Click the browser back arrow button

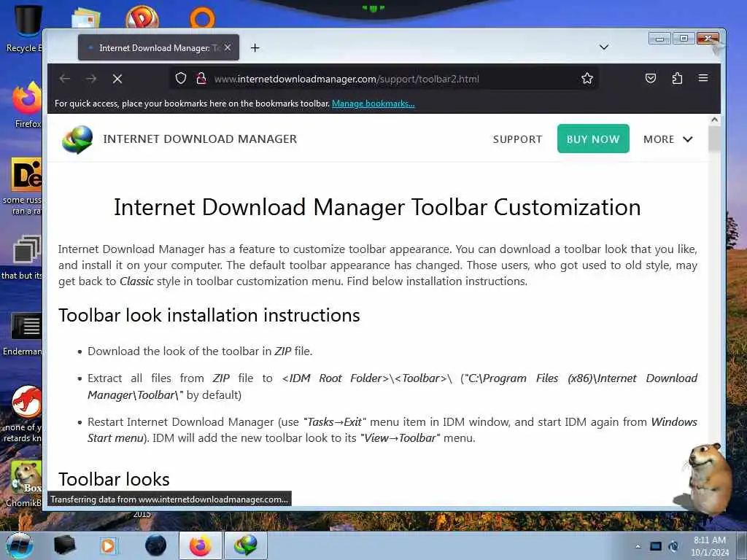pos(65,79)
